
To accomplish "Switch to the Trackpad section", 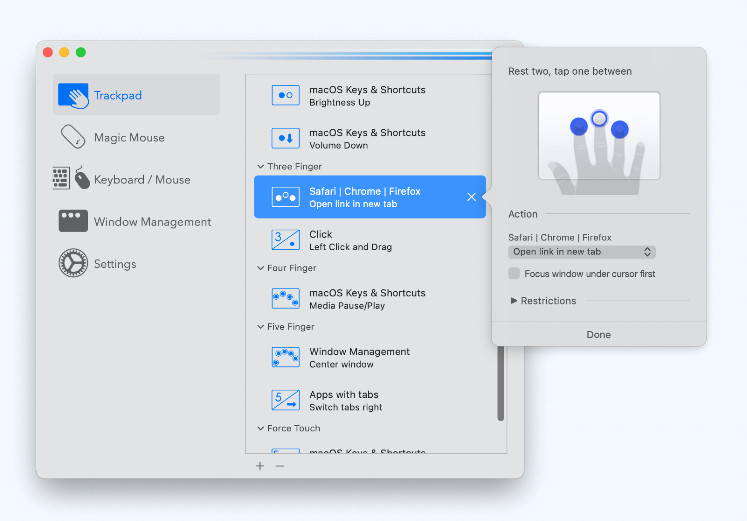I will [x=136, y=95].
